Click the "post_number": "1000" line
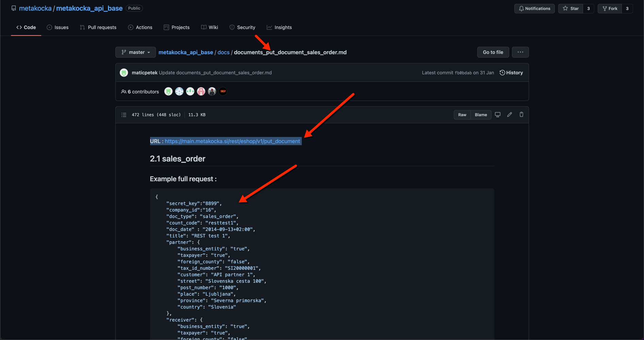 click(208, 288)
